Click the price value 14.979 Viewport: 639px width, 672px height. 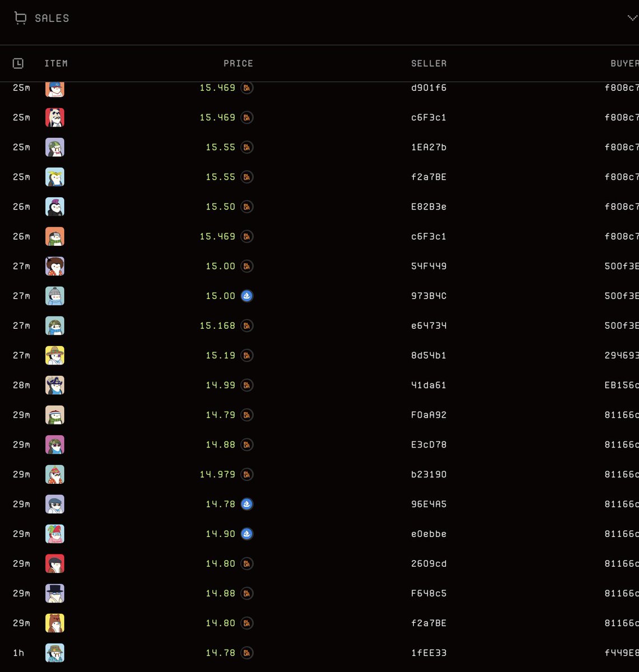(x=217, y=474)
